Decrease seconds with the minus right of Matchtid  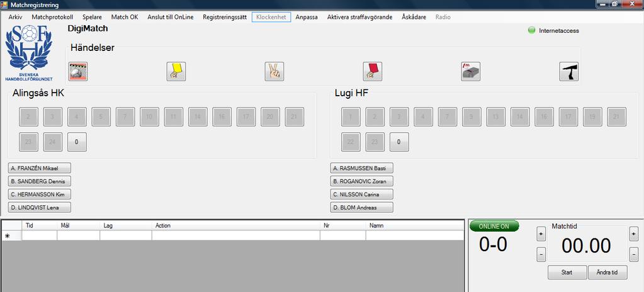(x=633, y=255)
